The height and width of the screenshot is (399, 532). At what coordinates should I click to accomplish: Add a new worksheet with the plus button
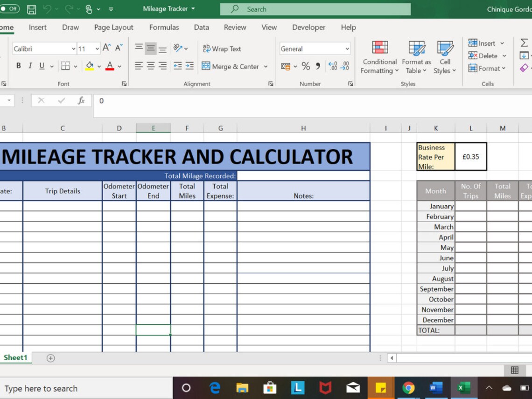coord(50,358)
